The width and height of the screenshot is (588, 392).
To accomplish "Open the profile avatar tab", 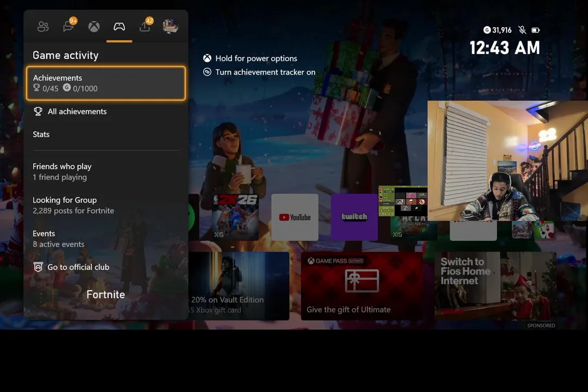I will pyautogui.click(x=170, y=26).
